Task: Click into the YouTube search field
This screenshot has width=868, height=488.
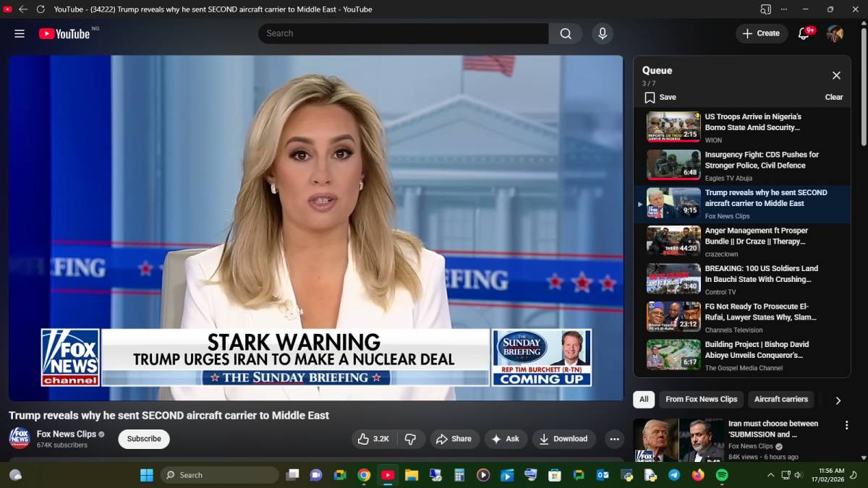Action: click(x=403, y=33)
